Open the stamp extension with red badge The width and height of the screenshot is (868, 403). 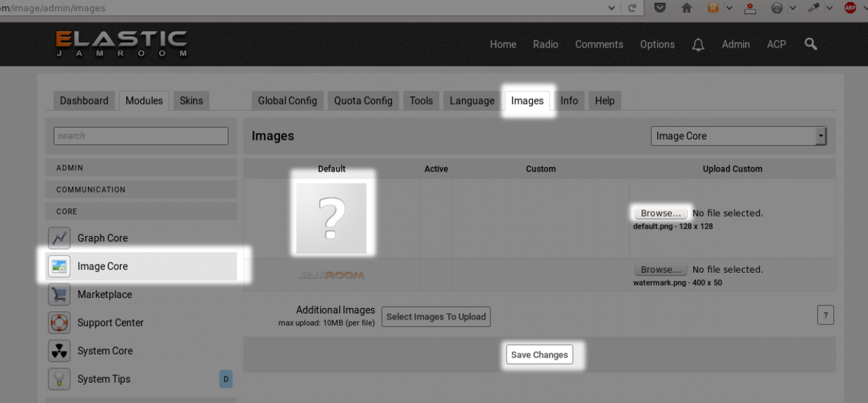coord(750,8)
